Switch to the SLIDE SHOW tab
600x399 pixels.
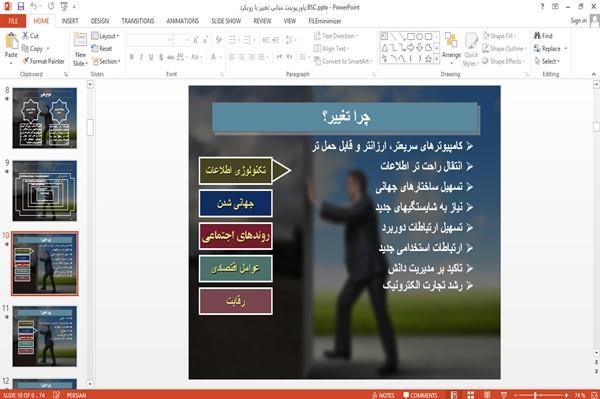pyautogui.click(x=226, y=21)
